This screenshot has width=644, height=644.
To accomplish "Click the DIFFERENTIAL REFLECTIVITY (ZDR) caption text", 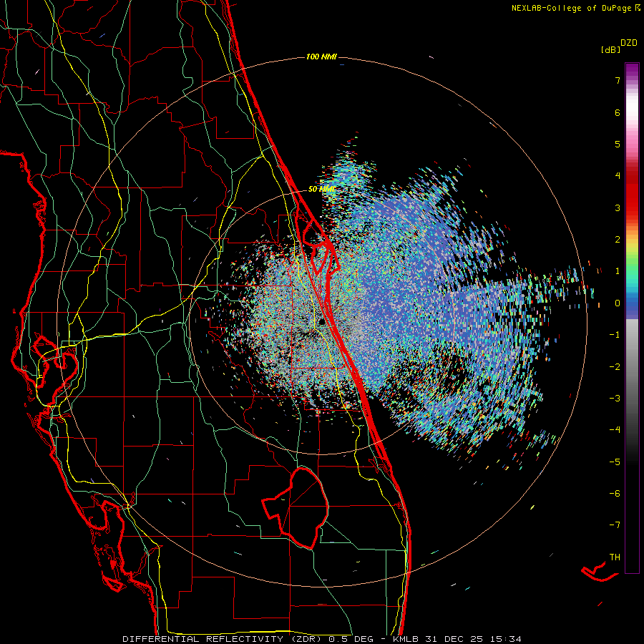I will (224, 639).
